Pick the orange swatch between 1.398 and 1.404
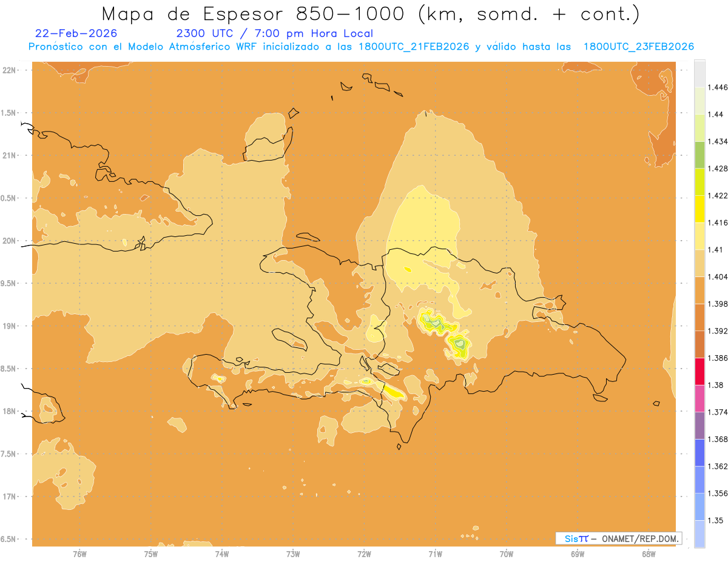Screen dimensions: 728x562 coord(699,290)
